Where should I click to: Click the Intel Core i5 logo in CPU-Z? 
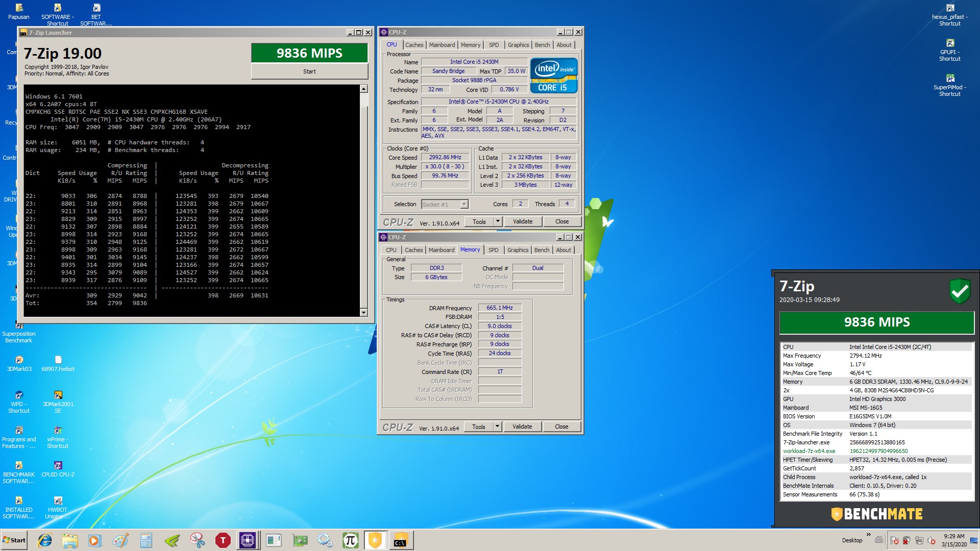(x=554, y=76)
